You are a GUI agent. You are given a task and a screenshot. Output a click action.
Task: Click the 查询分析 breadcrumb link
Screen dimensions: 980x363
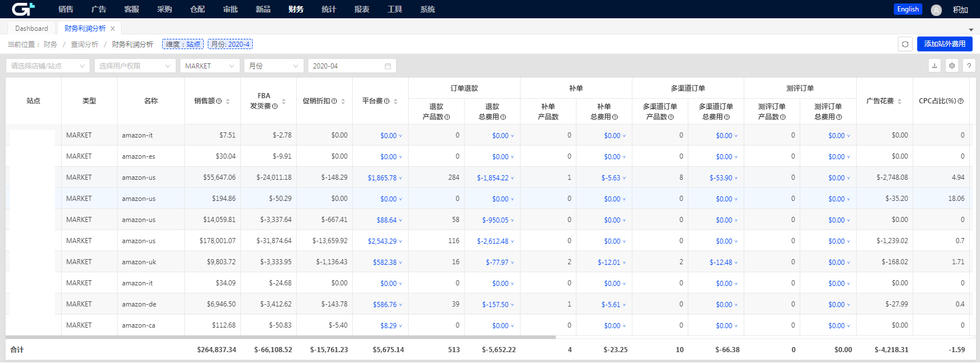pos(84,45)
